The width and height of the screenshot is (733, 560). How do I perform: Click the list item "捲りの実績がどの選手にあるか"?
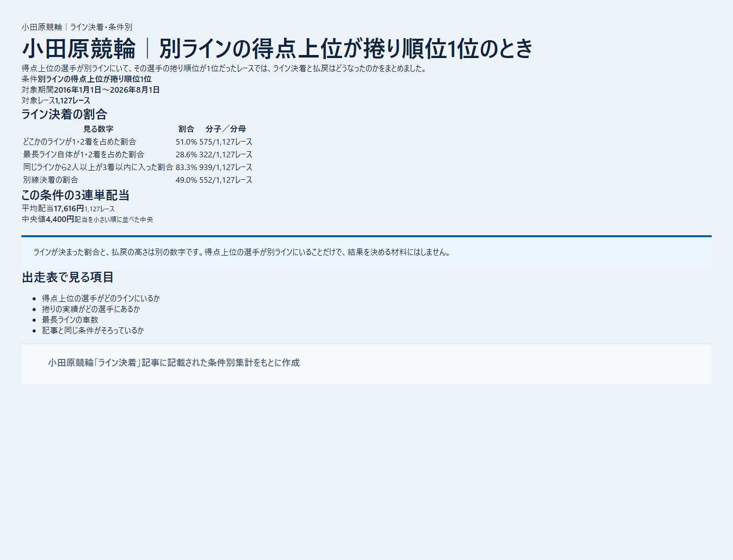(91, 310)
